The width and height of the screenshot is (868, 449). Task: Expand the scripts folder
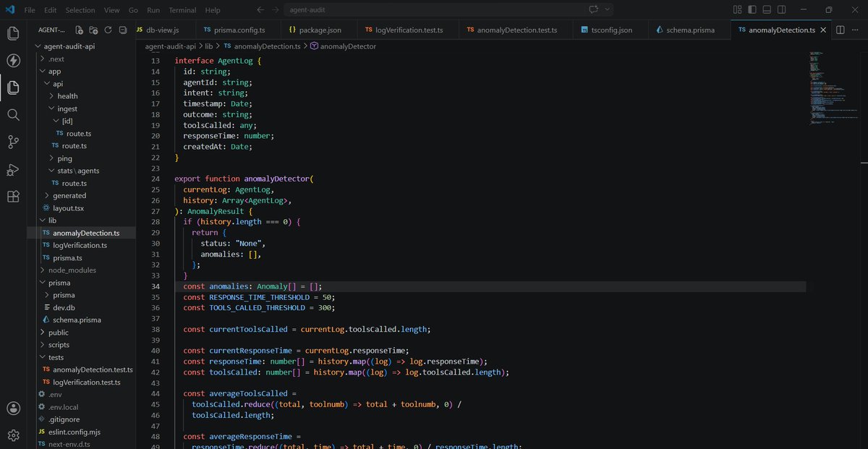tap(80, 345)
